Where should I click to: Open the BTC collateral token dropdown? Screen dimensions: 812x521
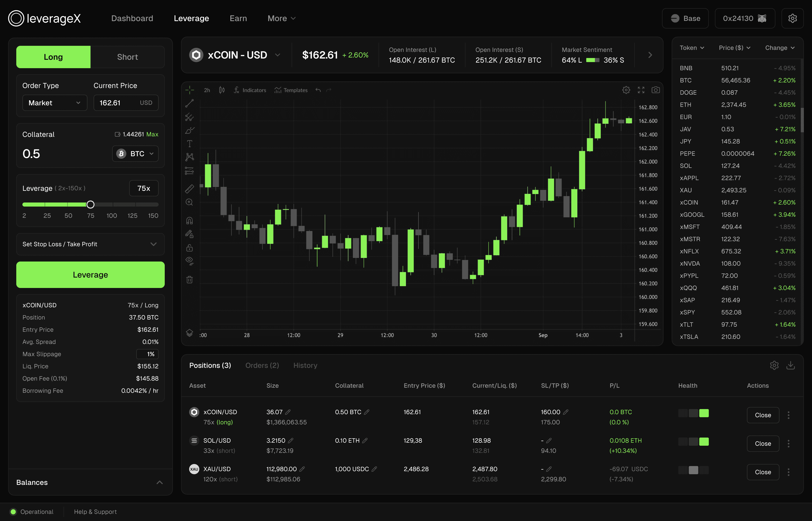pyautogui.click(x=135, y=154)
